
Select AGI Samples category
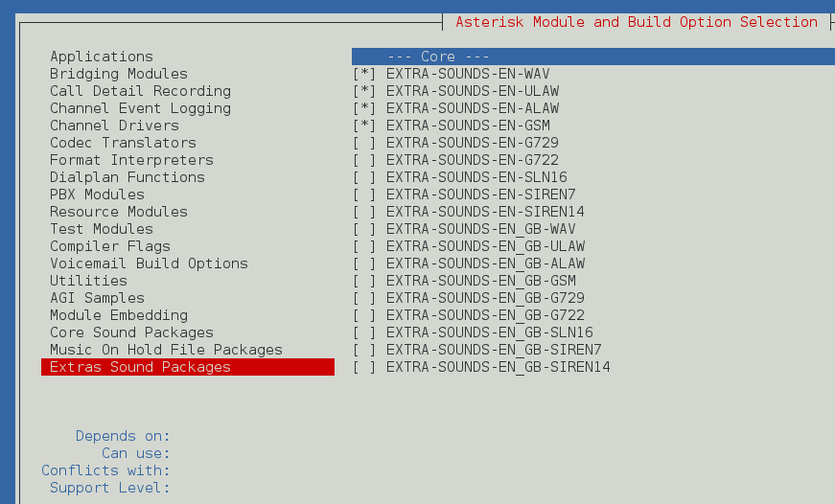coord(97,298)
